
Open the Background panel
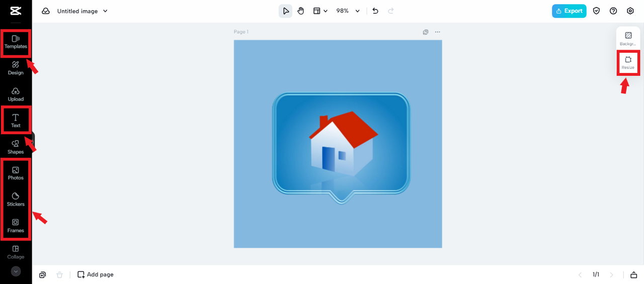(x=628, y=39)
